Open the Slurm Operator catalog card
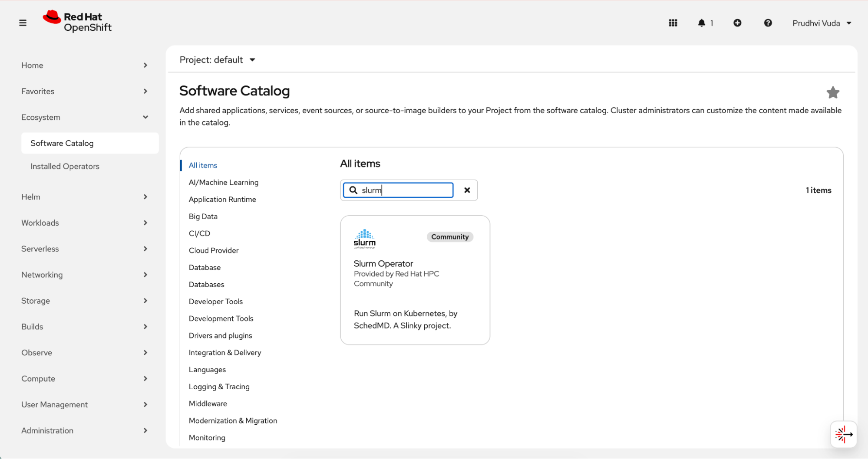The image size is (868, 459). tap(415, 280)
